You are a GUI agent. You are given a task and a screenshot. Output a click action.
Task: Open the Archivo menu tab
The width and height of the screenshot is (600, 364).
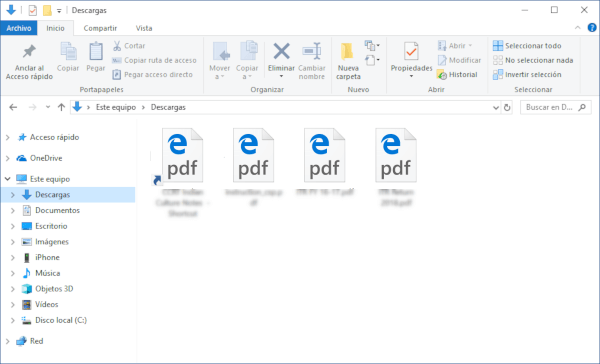[x=19, y=28]
